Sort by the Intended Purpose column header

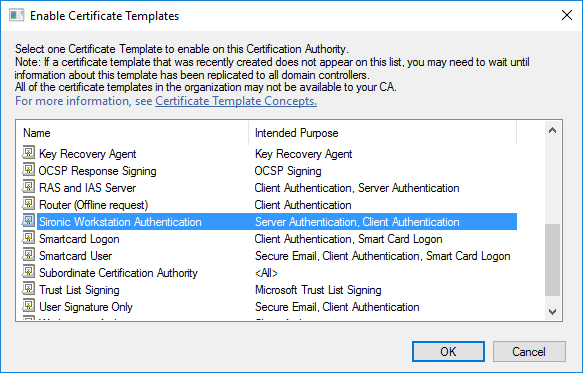point(383,133)
